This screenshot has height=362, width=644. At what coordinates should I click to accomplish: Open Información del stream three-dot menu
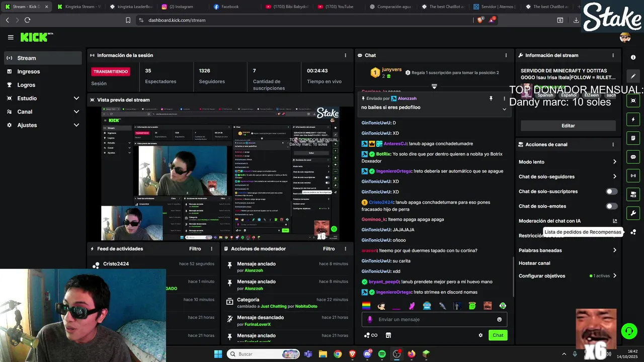tap(613, 55)
